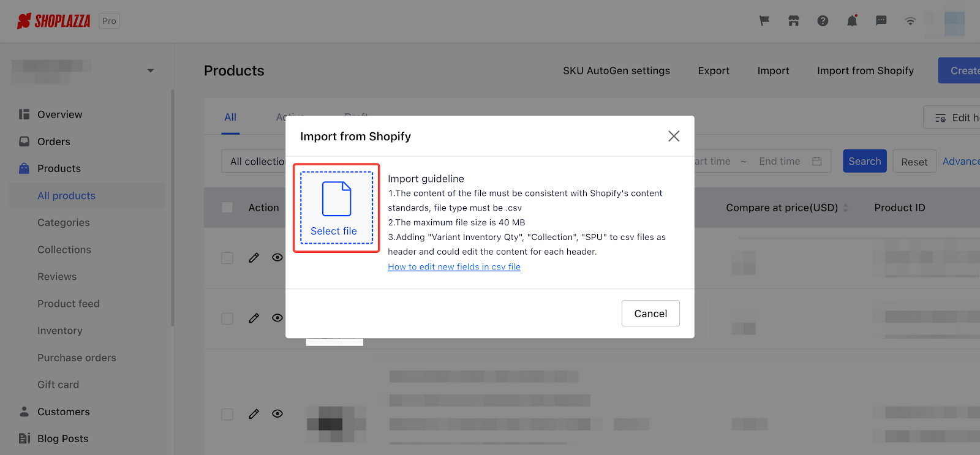The image size is (980, 455).
Task: Check the third product row checkbox
Action: 227,415
